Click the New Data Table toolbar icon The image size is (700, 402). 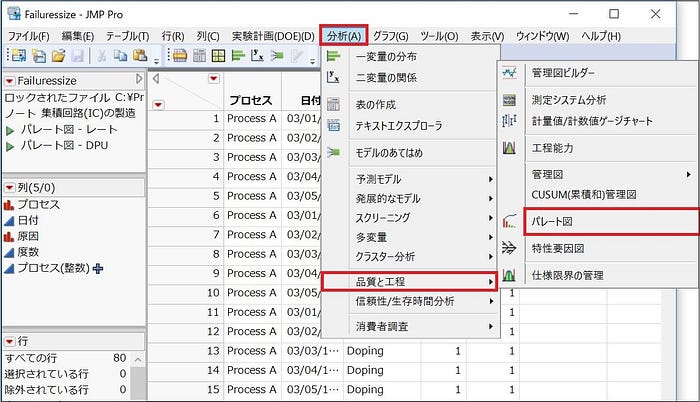[19, 56]
